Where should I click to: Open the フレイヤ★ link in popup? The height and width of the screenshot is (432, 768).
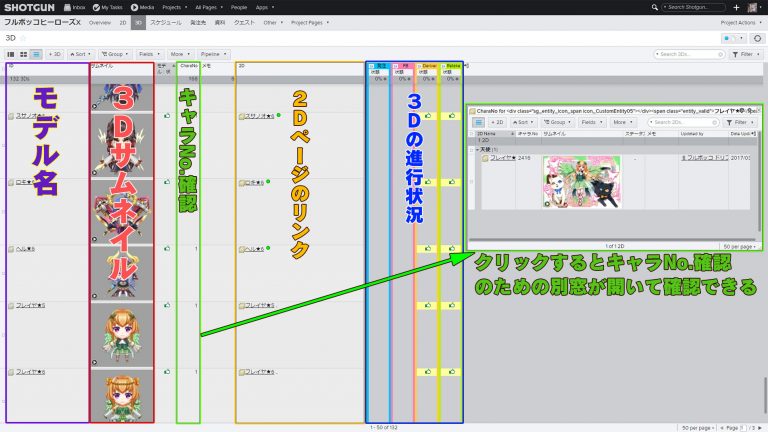click(x=496, y=158)
